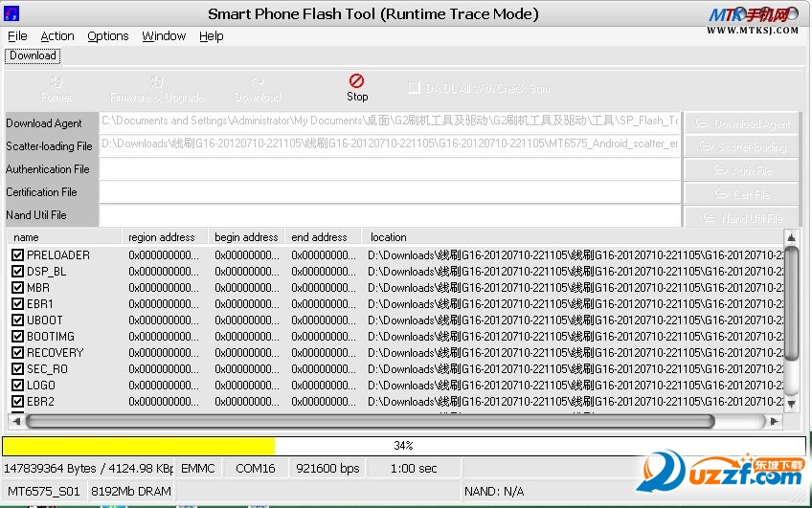Uncheck the RECOVERY partition checkbox

(17, 353)
